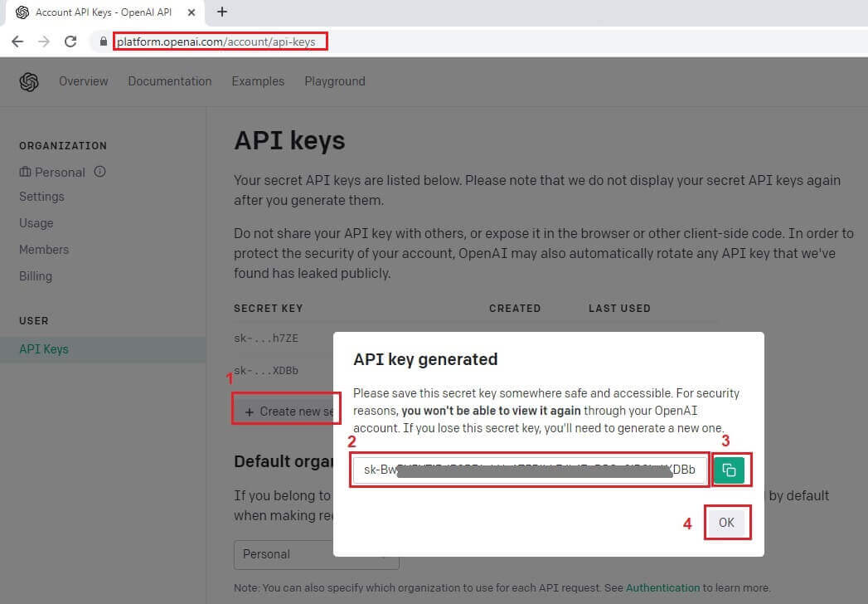Screen dimensions: 868x604
Task: Open the Playground nav item
Action: pyautogui.click(x=335, y=81)
